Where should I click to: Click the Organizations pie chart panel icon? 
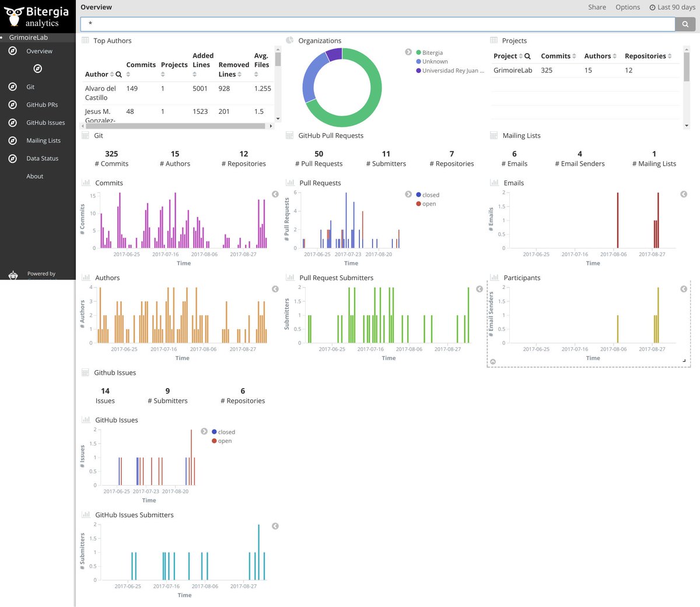289,40
